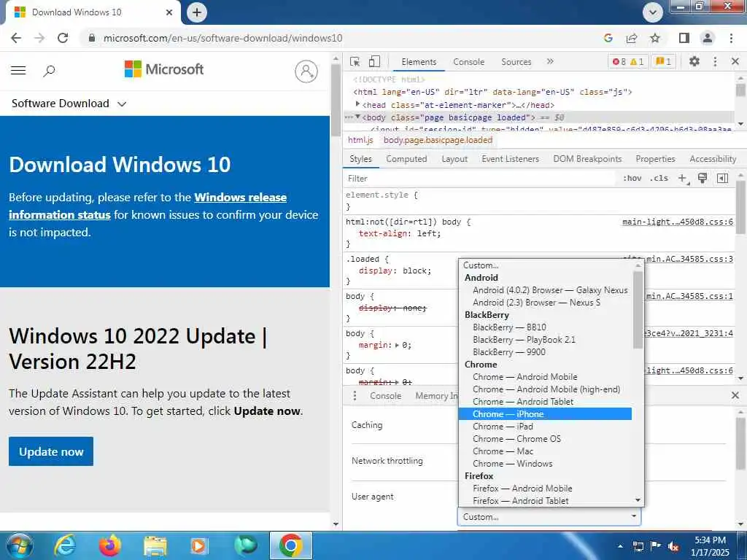Click the Microsoft logo link
Screen dimensions: 747x560
[x=164, y=69]
